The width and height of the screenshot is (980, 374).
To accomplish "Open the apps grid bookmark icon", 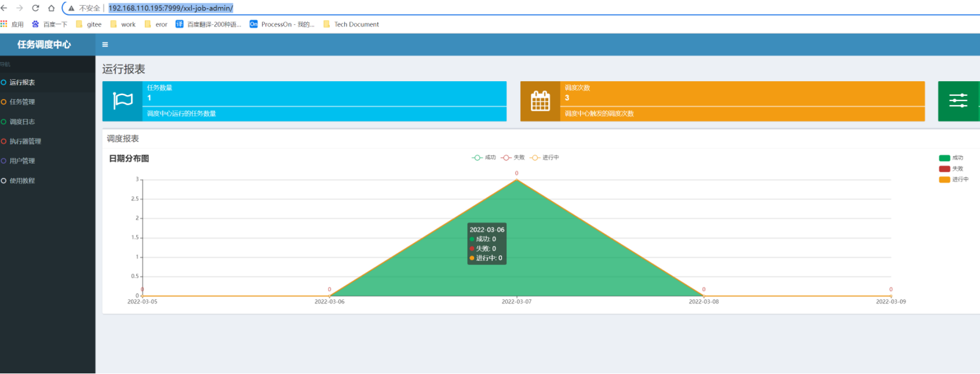I will (4, 24).
